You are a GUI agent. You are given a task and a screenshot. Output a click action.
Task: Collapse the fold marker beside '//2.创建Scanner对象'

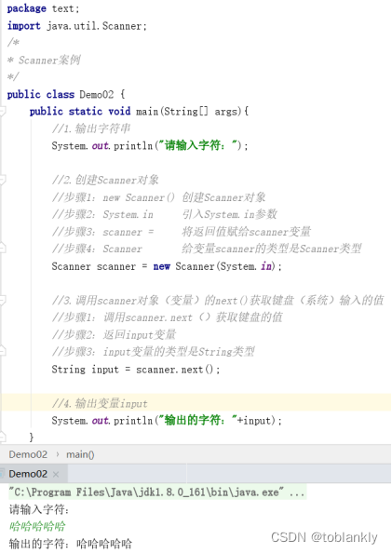coord(3,181)
